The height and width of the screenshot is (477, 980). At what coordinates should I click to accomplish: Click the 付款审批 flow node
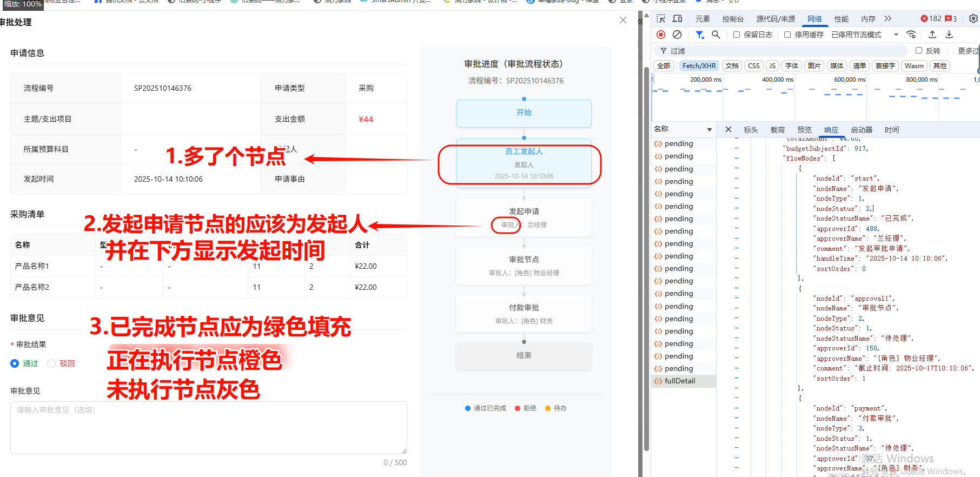pyautogui.click(x=524, y=314)
